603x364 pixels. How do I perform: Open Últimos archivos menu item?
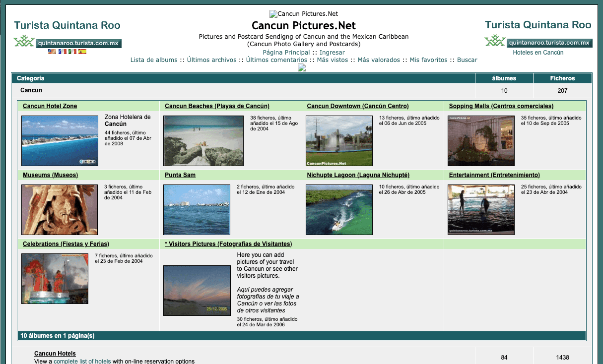point(211,60)
